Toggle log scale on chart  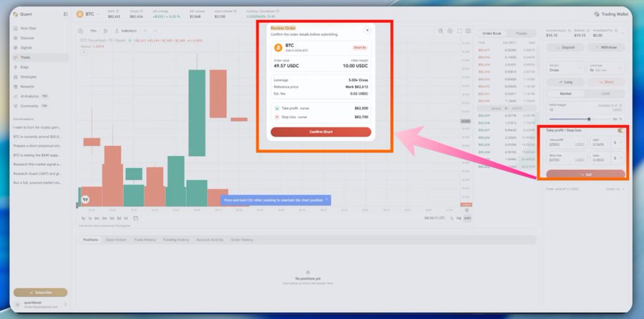point(459,218)
